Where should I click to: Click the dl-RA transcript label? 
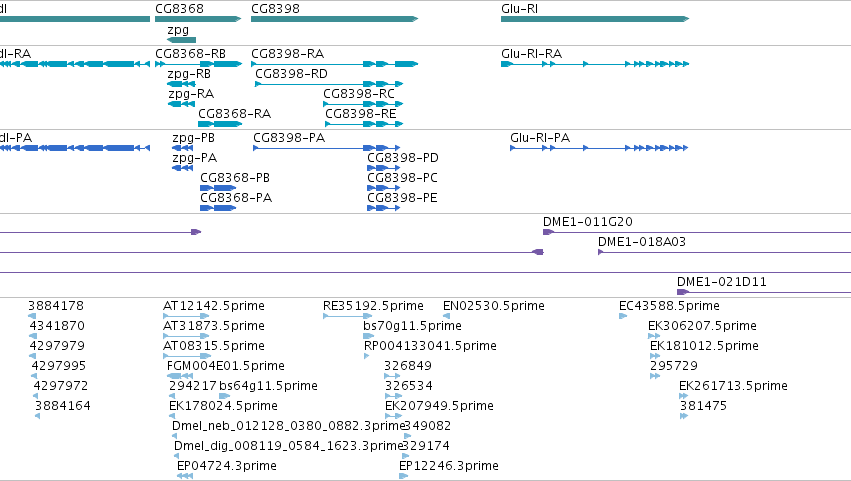click(x=15, y=54)
